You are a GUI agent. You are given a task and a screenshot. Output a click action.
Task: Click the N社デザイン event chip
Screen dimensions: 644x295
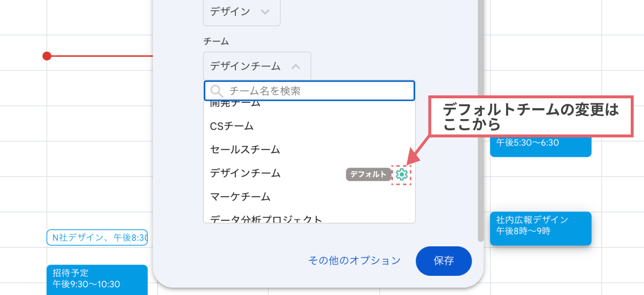click(x=97, y=237)
